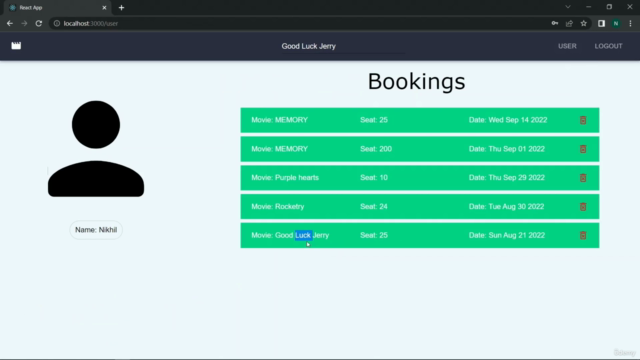Open the Chrome profile N avatar
The width and height of the screenshot is (640, 360).
click(616, 24)
